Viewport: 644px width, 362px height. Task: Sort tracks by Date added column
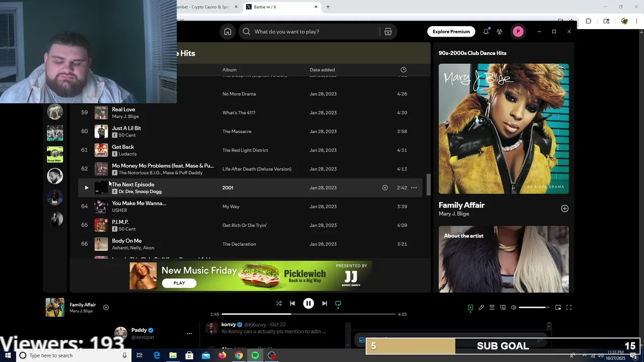click(322, 70)
